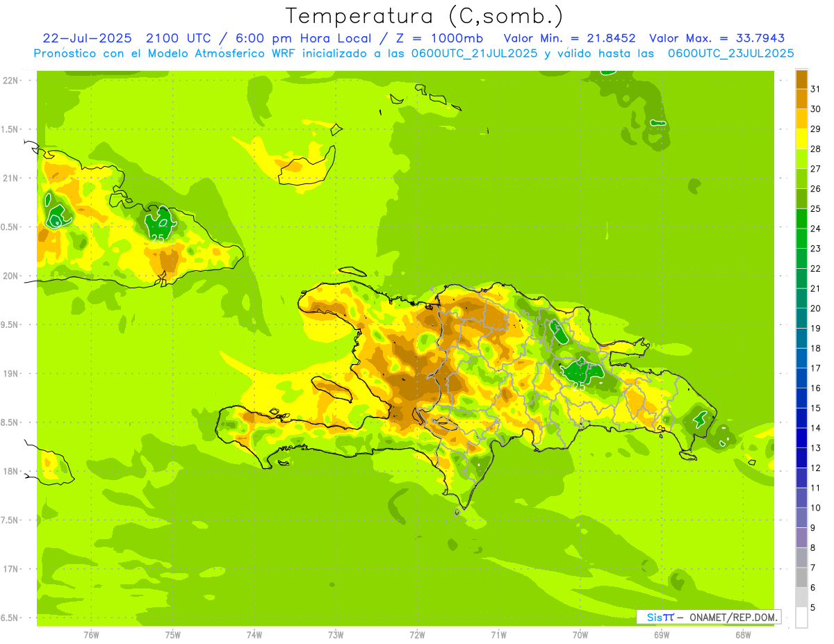Click the legend value '10'
Screen dimensions: 834x644
[816, 508]
